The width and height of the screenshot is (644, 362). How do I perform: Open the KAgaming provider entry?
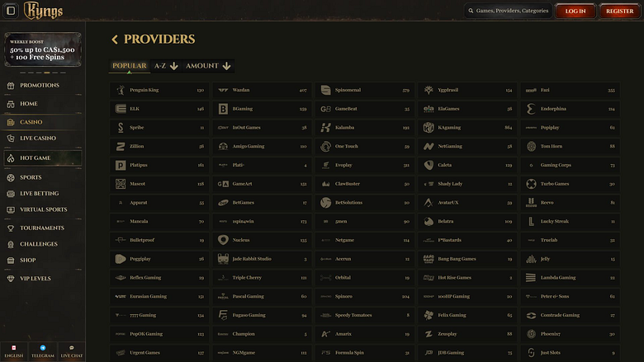pyautogui.click(x=467, y=128)
